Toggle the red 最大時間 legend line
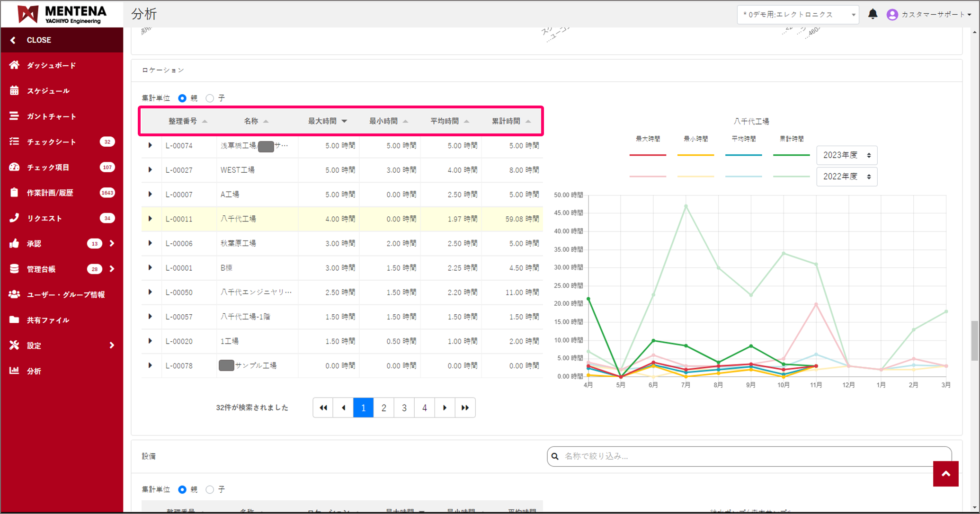This screenshot has width=980, height=514. [x=647, y=155]
